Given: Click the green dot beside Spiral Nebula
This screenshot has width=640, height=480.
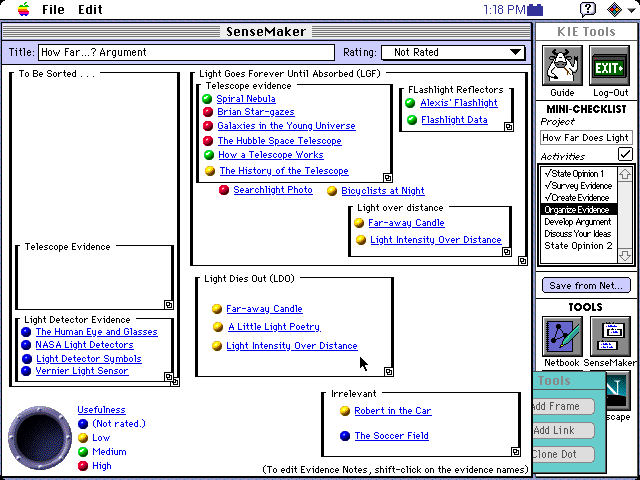Looking at the screenshot, I should [207, 99].
